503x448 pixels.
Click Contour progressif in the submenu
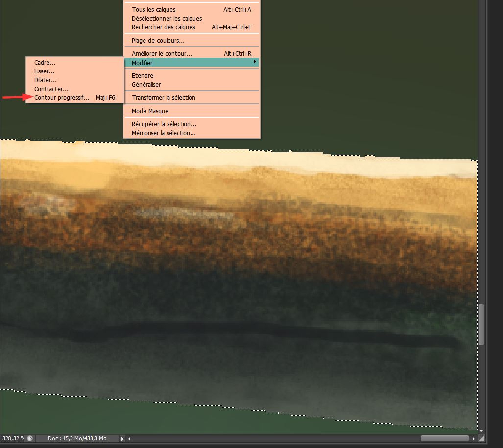(62, 98)
